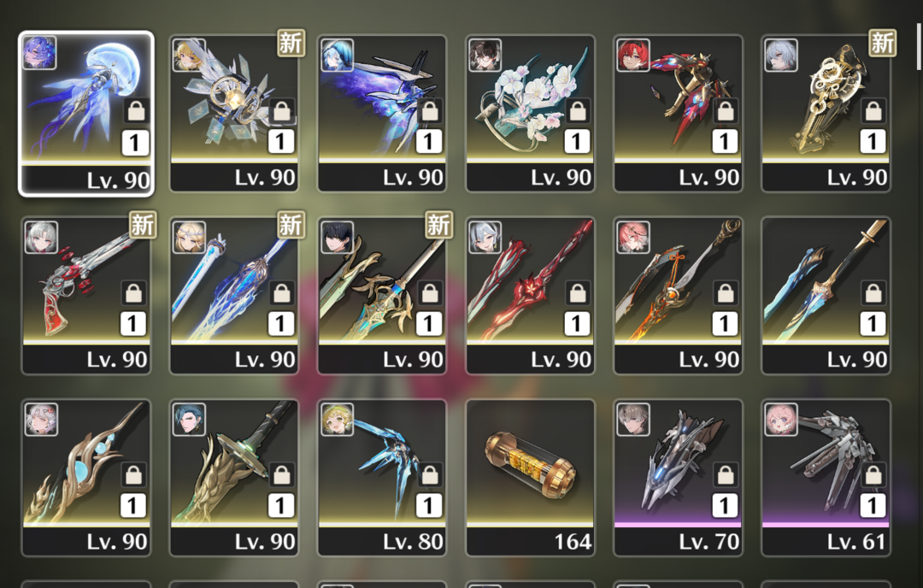Select the Lv. 61 mechanical gauntlets weapon
The height and width of the screenshot is (588, 923).
(826, 478)
